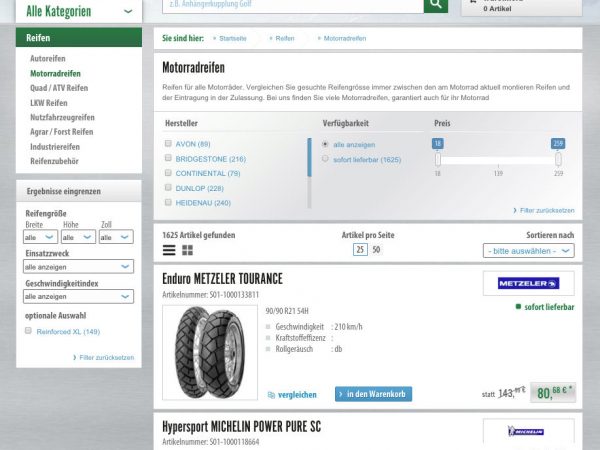The width and height of the screenshot is (600, 450).
Task: Open 'Hypersport MICHELIN POWER PURE SC' title
Action: point(241,426)
